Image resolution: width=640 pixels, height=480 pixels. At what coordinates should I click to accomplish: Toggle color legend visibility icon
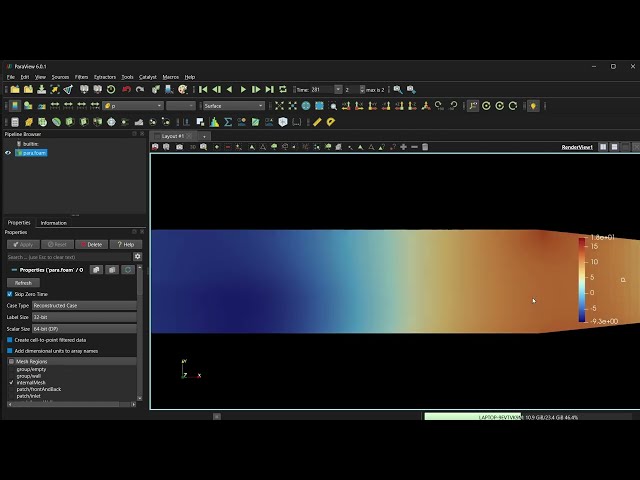[15, 106]
